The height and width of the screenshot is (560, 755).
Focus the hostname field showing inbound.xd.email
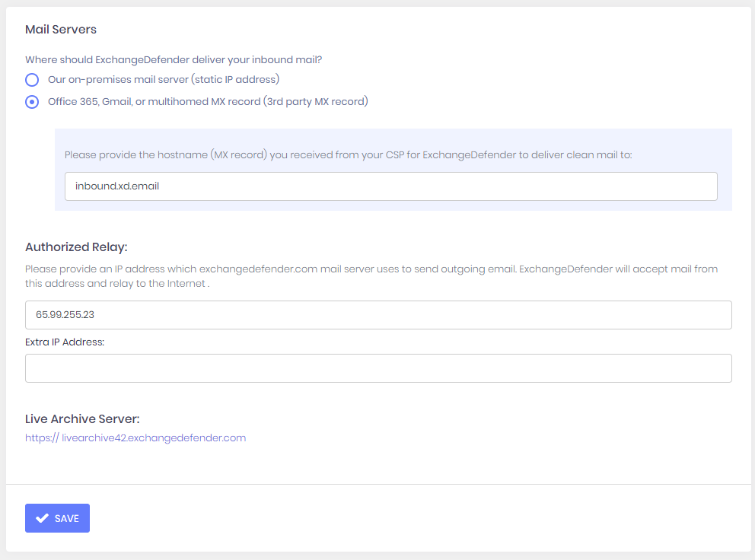tap(391, 186)
